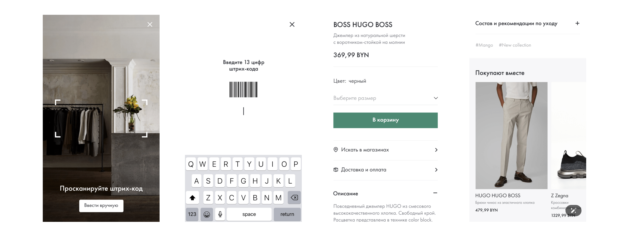This screenshot has height=231, width=644.
Task: Click the #Mango hashtag link
Action: (484, 45)
